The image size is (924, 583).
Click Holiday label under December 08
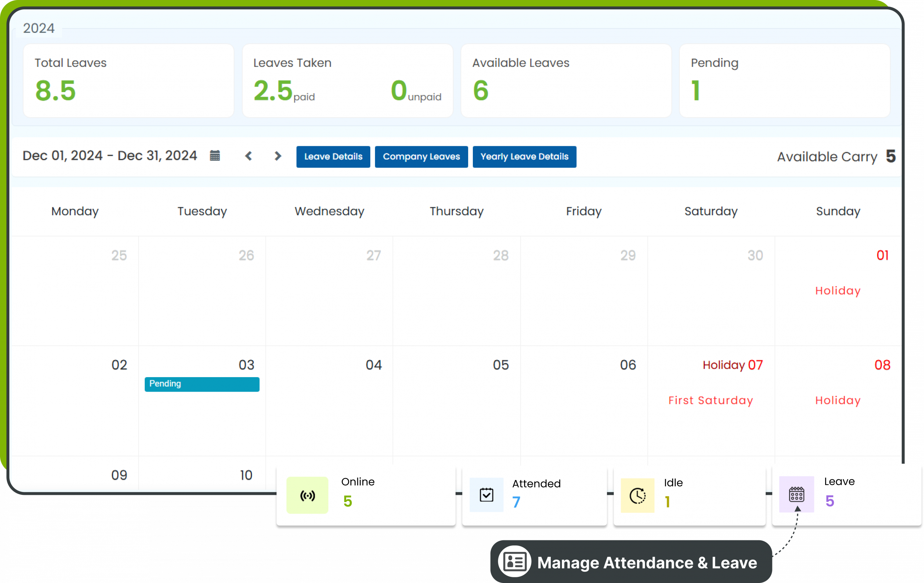coord(838,400)
